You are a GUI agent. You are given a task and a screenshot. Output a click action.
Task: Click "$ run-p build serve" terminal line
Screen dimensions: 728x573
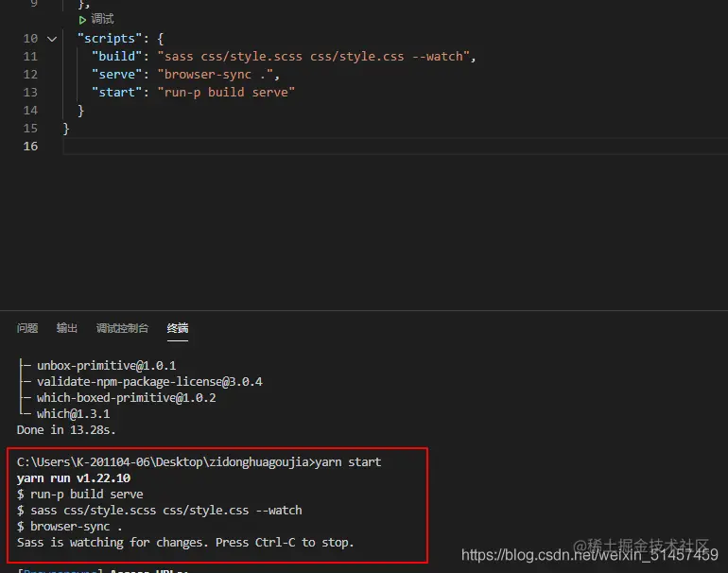point(79,495)
